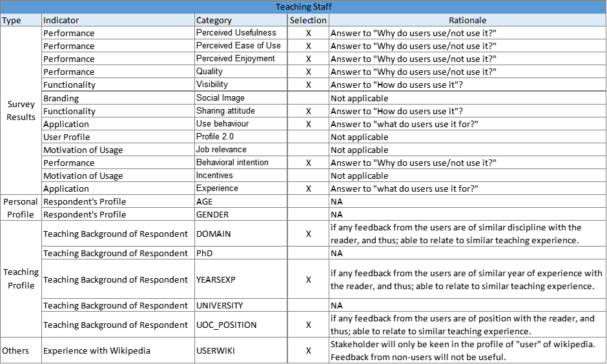Click the X in the YEARSEXP row
This screenshot has height=364, width=607.
[308, 279]
